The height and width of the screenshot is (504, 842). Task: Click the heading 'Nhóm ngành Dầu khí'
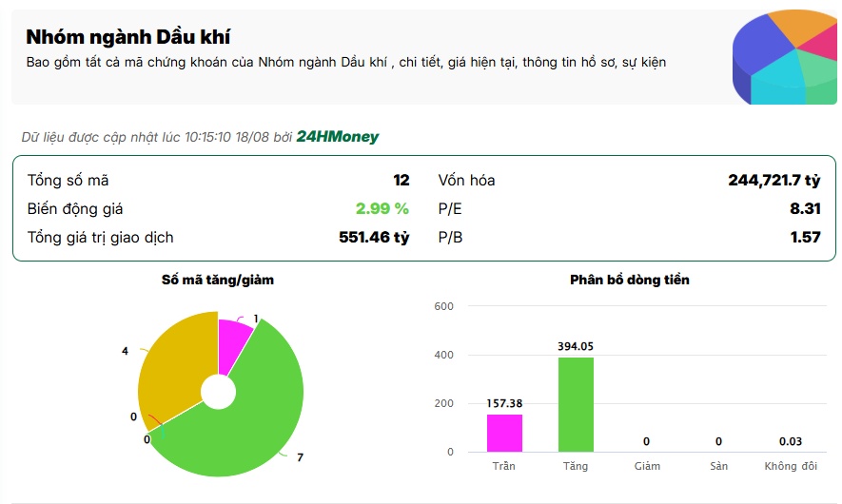click(127, 37)
